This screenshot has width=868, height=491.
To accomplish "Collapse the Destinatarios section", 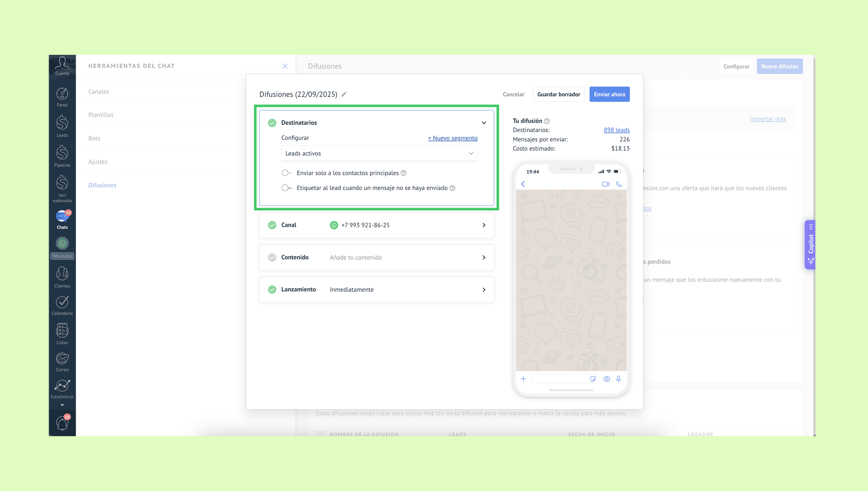I will 483,123.
